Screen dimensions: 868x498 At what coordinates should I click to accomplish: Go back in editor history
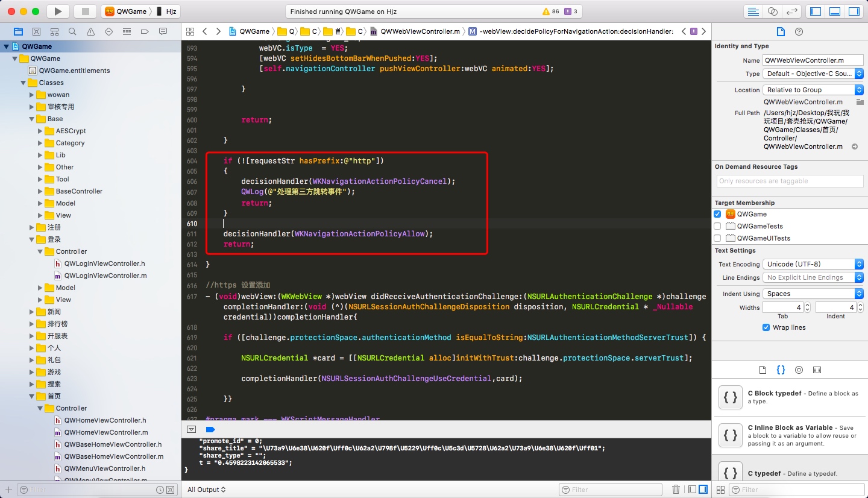[x=205, y=31]
